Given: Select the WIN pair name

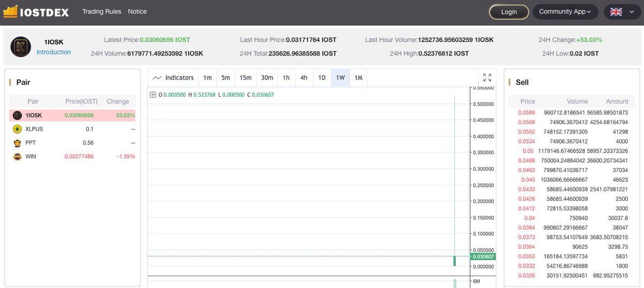Looking at the screenshot, I should (x=31, y=156).
